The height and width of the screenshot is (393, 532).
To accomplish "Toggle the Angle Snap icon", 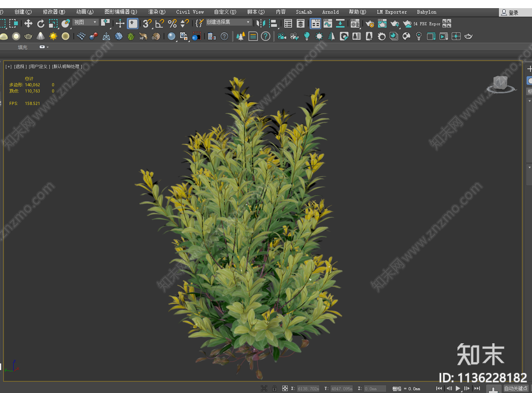I will click(x=159, y=24).
